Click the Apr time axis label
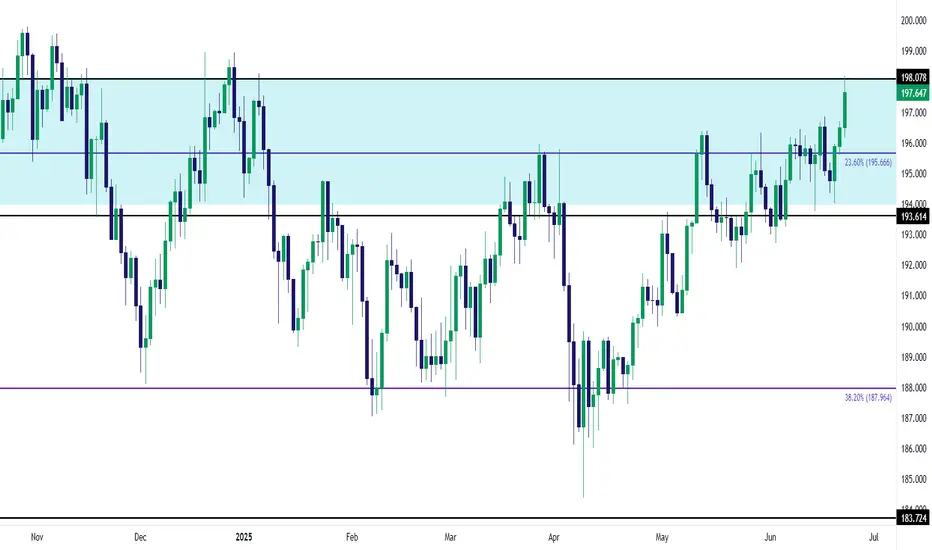932x550 pixels. pos(553,537)
